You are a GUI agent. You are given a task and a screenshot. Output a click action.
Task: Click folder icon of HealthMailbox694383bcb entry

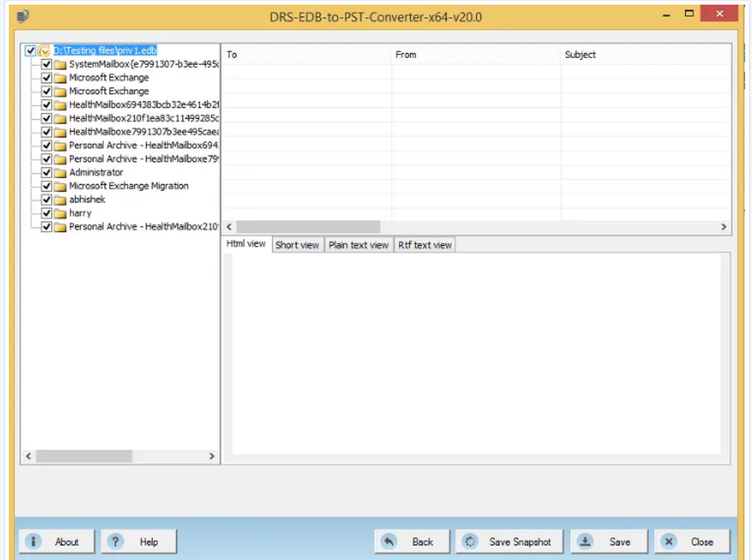[60, 104]
